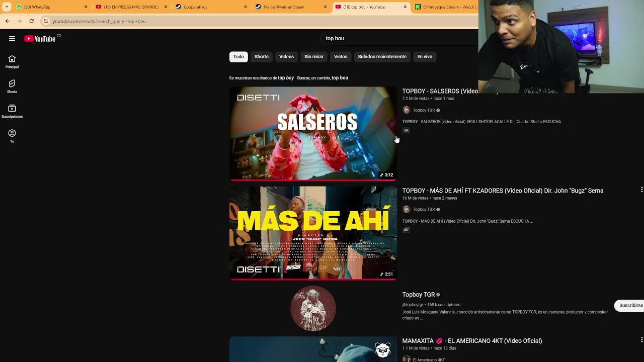Click the YouTube search box
Screen dimensions: 644x362
click(x=400, y=38)
